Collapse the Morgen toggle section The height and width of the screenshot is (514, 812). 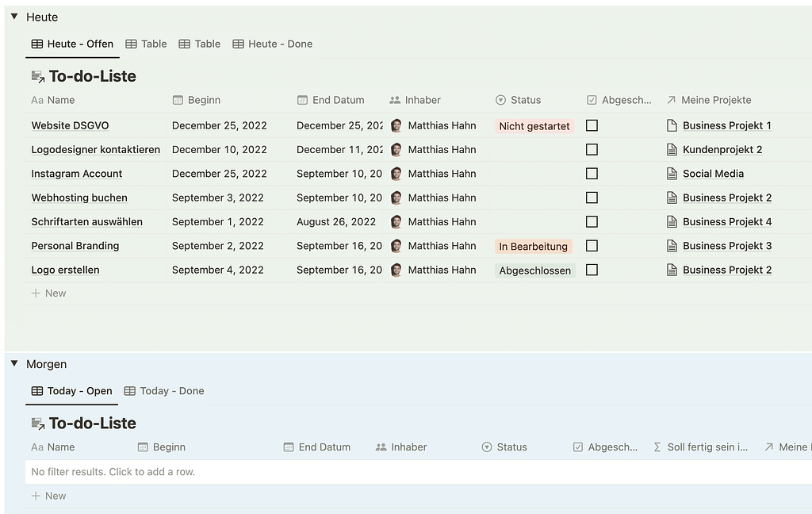pyautogui.click(x=14, y=364)
